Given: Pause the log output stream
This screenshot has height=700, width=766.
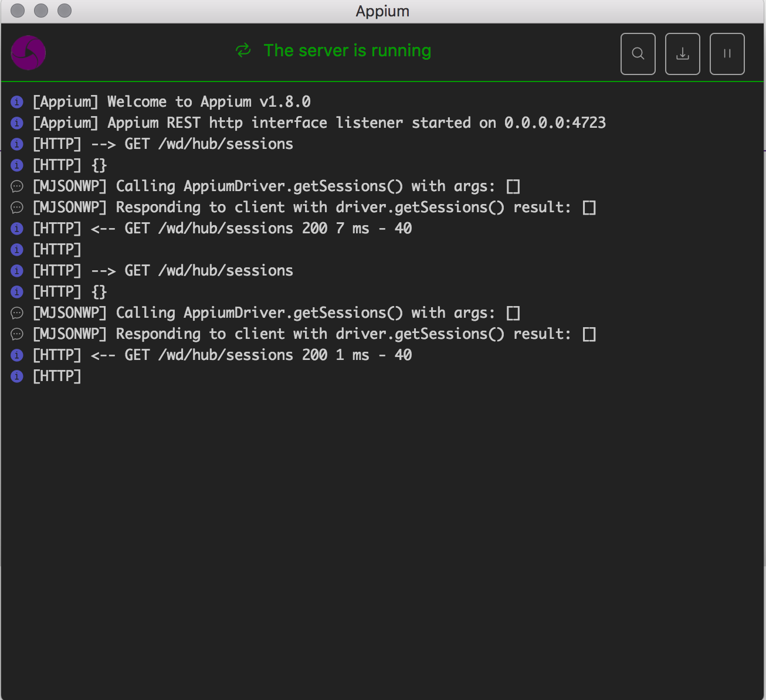Looking at the screenshot, I should (727, 53).
